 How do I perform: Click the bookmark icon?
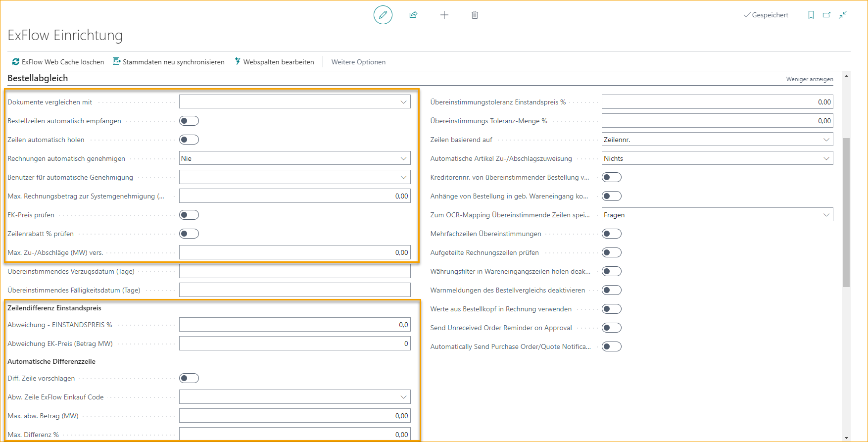pos(811,15)
